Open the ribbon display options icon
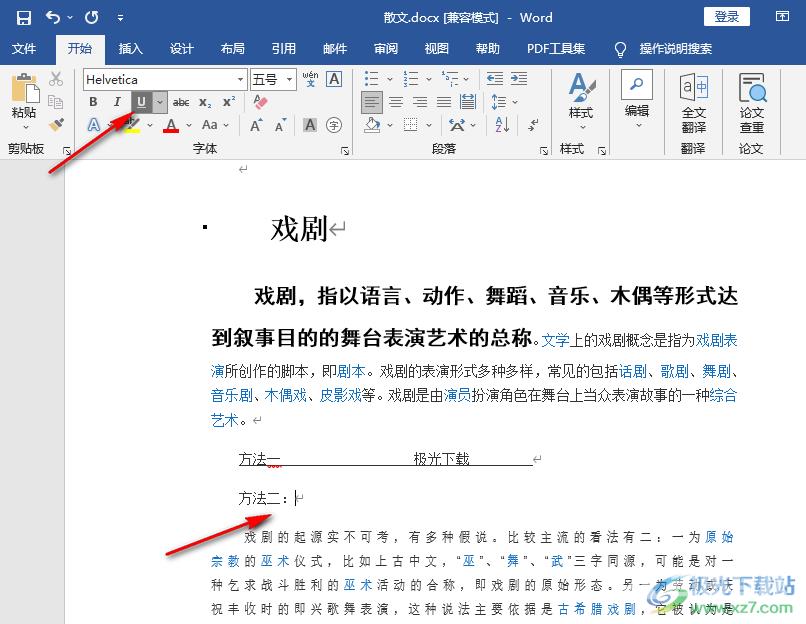The height and width of the screenshot is (624, 806). pyautogui.click(x=782, y=16)
